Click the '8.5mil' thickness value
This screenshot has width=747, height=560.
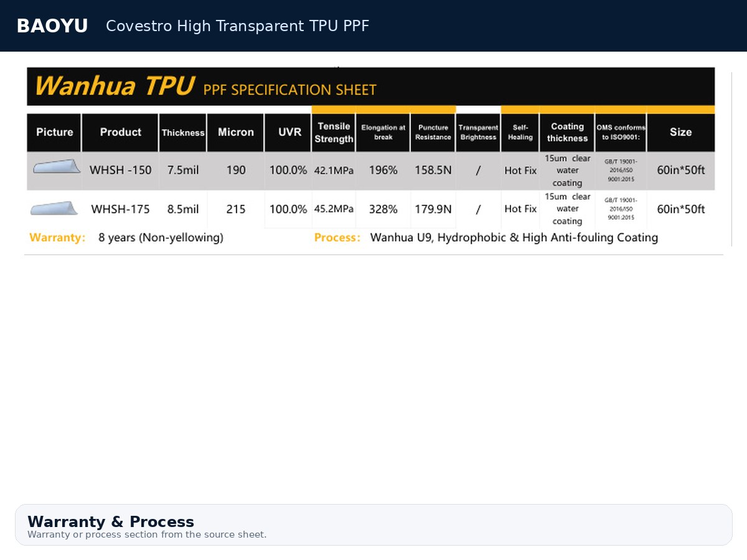click(183, 209)
